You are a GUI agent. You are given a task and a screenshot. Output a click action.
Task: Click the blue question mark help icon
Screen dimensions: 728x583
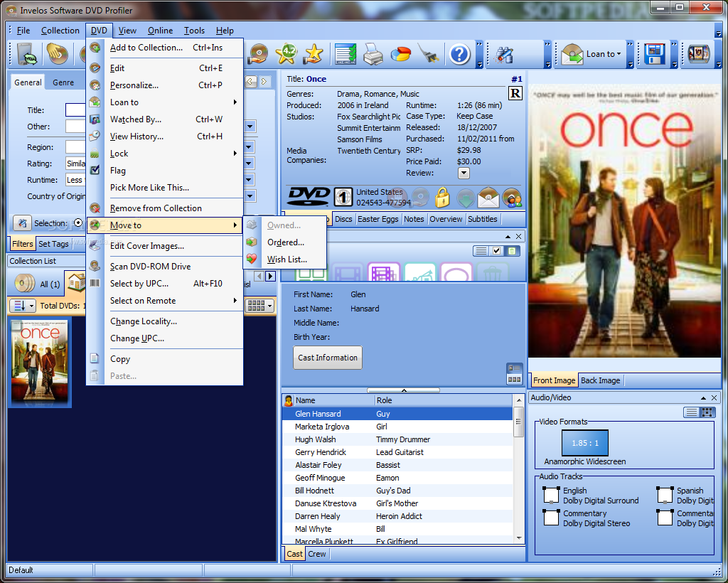[x=459, y=54]
